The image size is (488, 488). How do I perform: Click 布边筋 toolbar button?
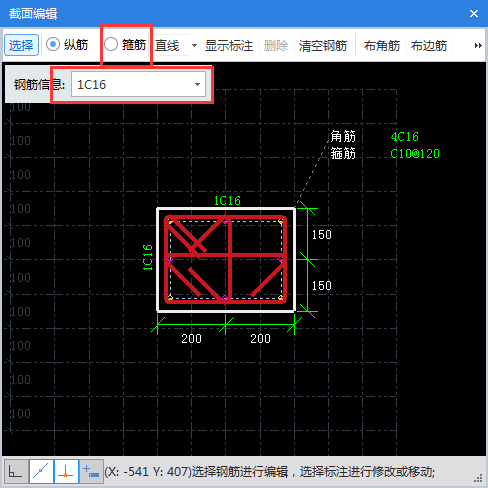pyautogui.click(x=429, y=45)
